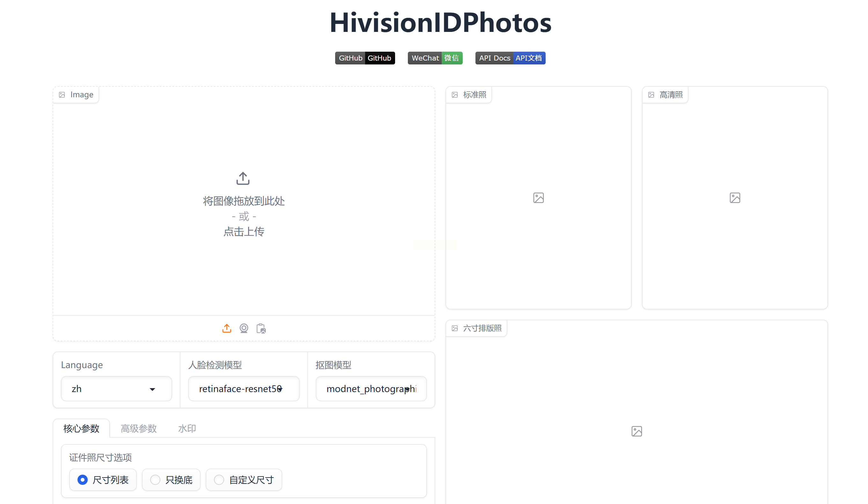Screen dimensions: 868x504
Task: Open the API Docs badge link
Action: (510, 58)
